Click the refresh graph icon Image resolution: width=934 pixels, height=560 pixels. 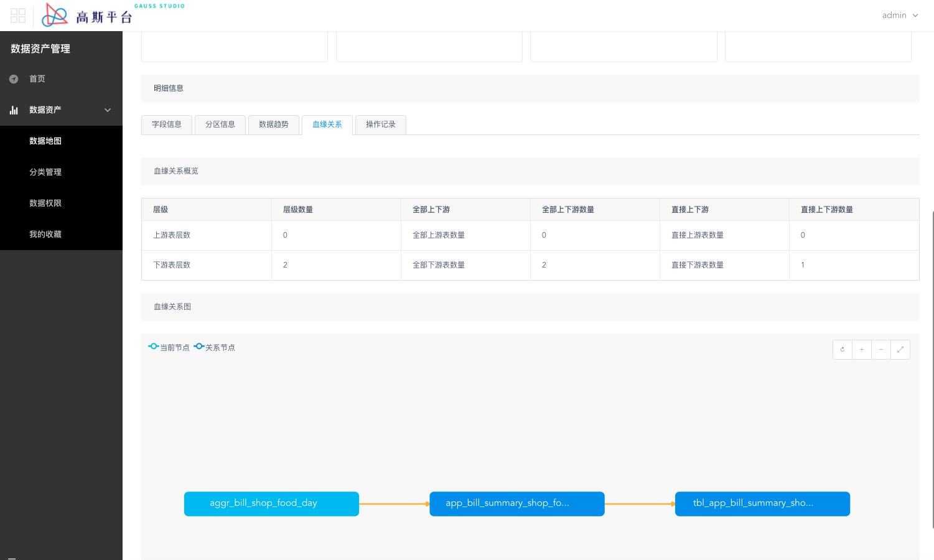[843, 350]
